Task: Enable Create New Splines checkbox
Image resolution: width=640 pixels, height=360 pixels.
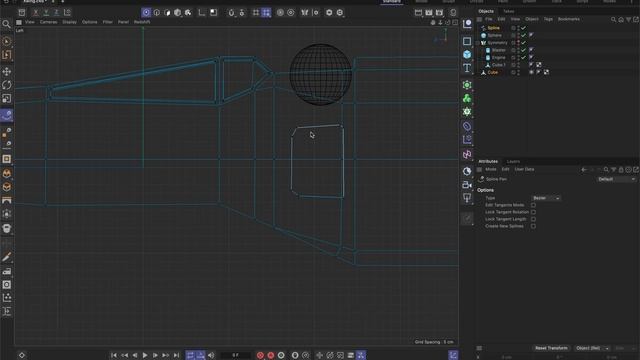Action: (533, 226)
